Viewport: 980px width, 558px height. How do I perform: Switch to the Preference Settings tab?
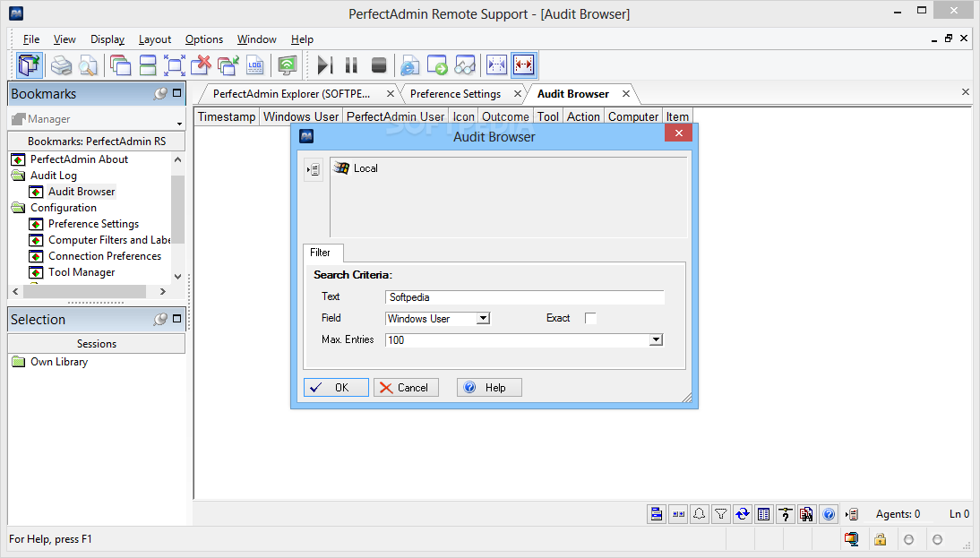coord(456,94)
